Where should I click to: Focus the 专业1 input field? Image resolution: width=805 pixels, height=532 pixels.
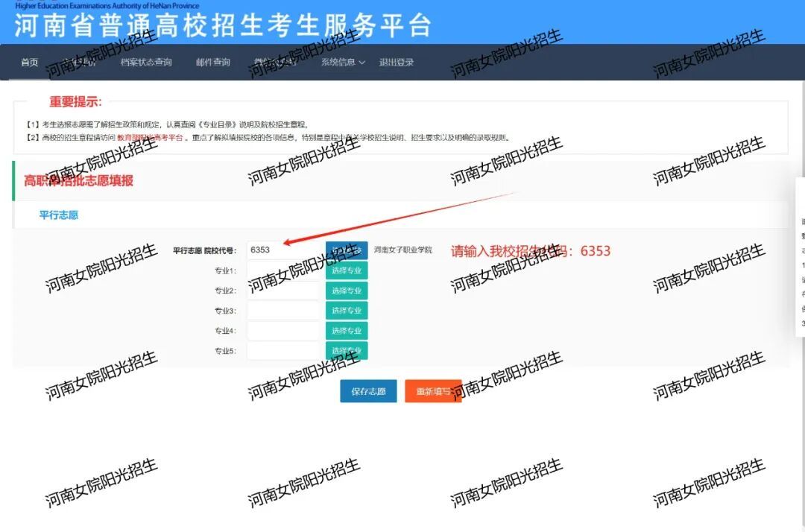click(x=283, y=270)
